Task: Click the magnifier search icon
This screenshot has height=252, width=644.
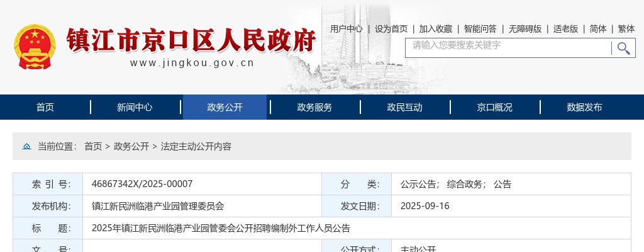Action: 623,49
